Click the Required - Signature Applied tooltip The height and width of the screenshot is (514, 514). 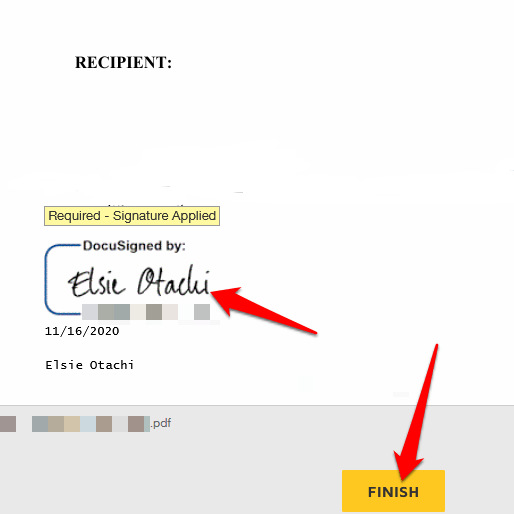(132, 216)
